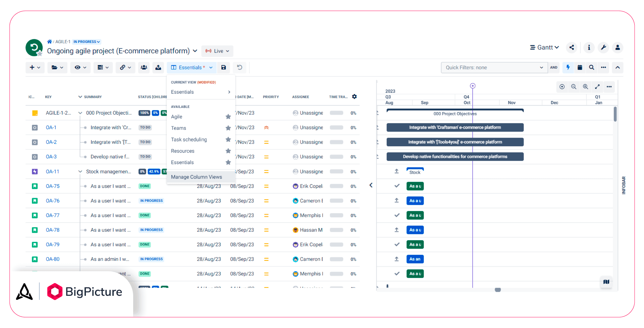
Task: Click the Gantt center-on-today target icon
Action: 562,87
